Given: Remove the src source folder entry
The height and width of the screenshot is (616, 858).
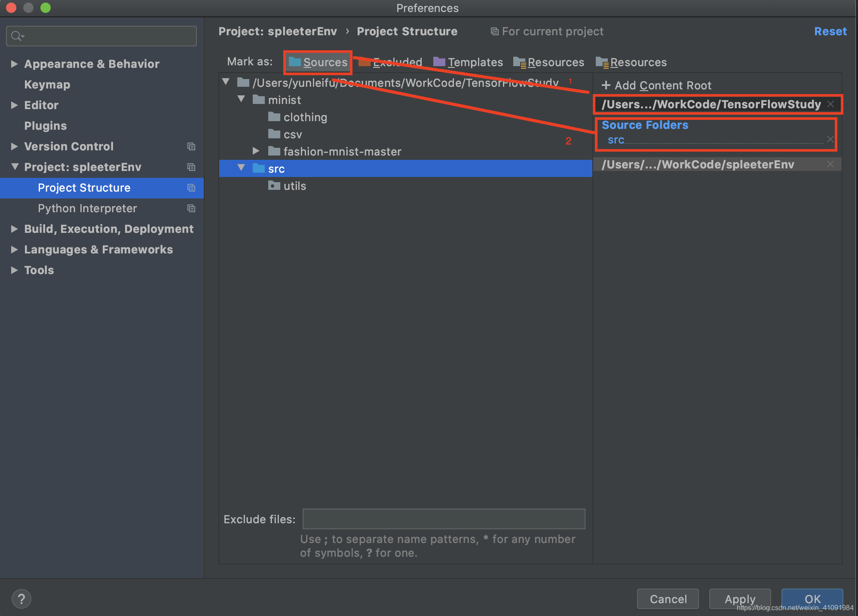Looking at the screenshot, I should point(830,139).
